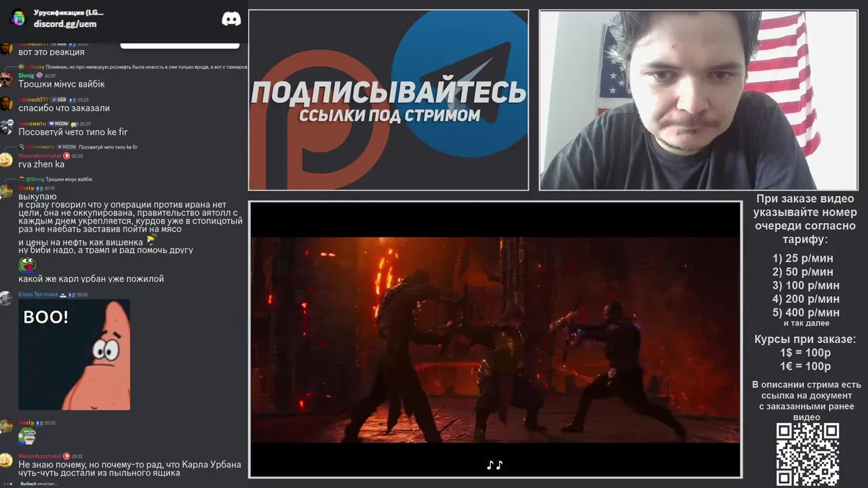Select the rate '1$ = 100р'
The height and width of the screenshot is (488, 868).
coord(805,353)
